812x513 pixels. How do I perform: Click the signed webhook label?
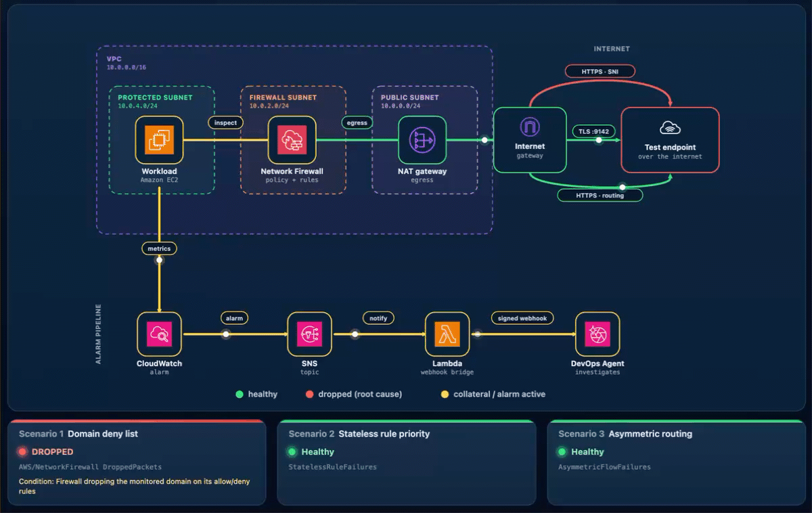tap(522, 317)
